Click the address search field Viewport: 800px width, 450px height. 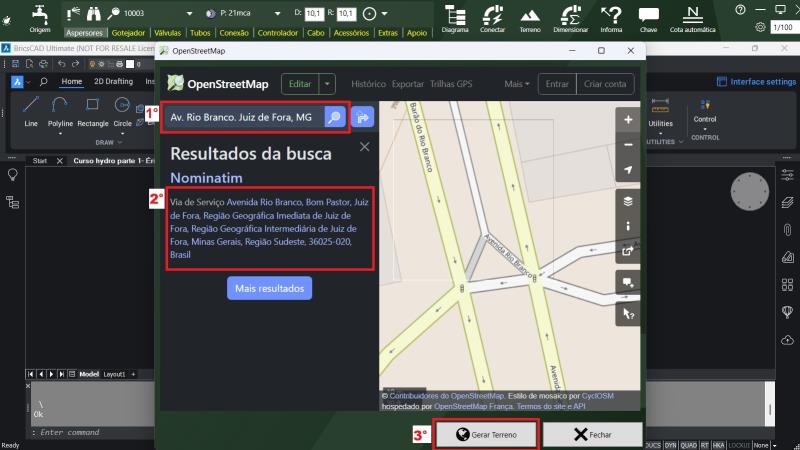click(x=244, y=117)
